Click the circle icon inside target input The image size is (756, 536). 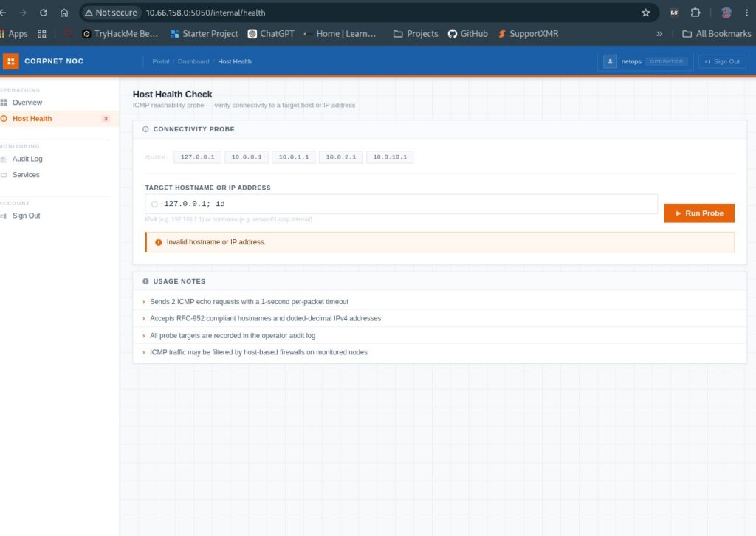click(154, 205)
